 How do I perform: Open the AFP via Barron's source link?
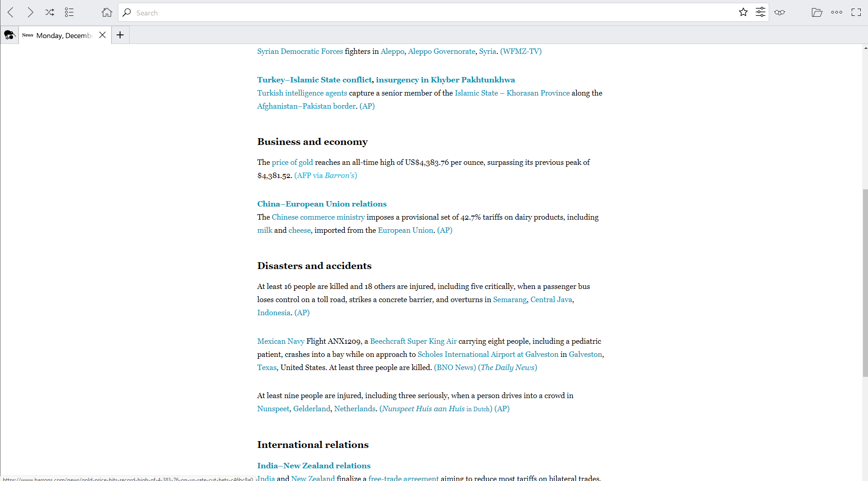pos(325,175)
